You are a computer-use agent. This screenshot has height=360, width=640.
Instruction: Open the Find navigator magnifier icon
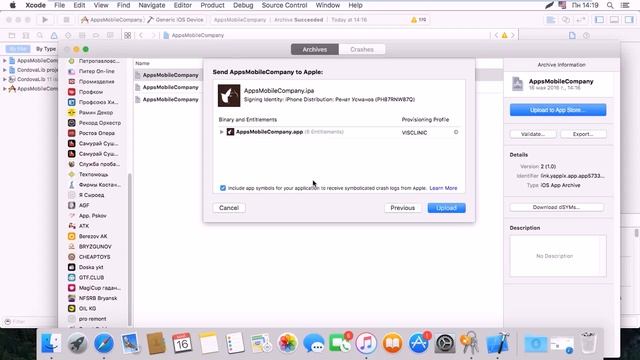pyautogui.click(x=40, y=36)
